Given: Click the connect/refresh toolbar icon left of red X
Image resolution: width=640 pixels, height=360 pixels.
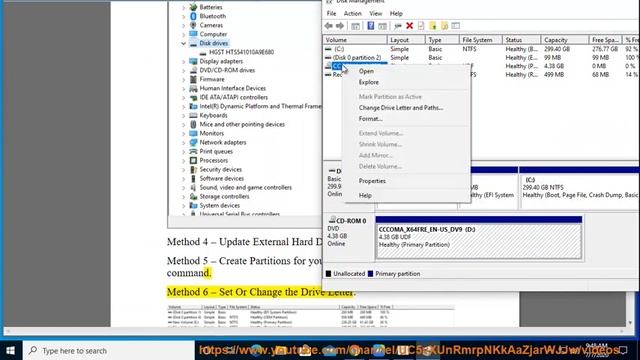Looking at the screenshot, I should [398, 26].
